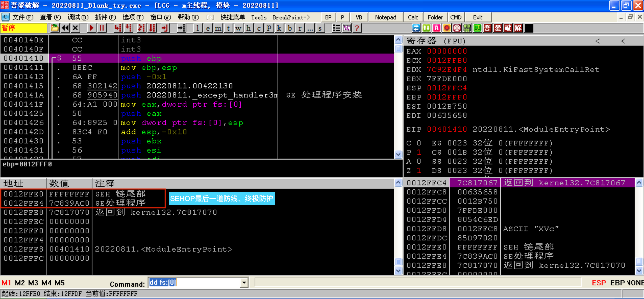Open the BreakPoint-> dropdown menu
Image resolution: width=644 pixels, height=299 pixels.
(x=291, y=17)
